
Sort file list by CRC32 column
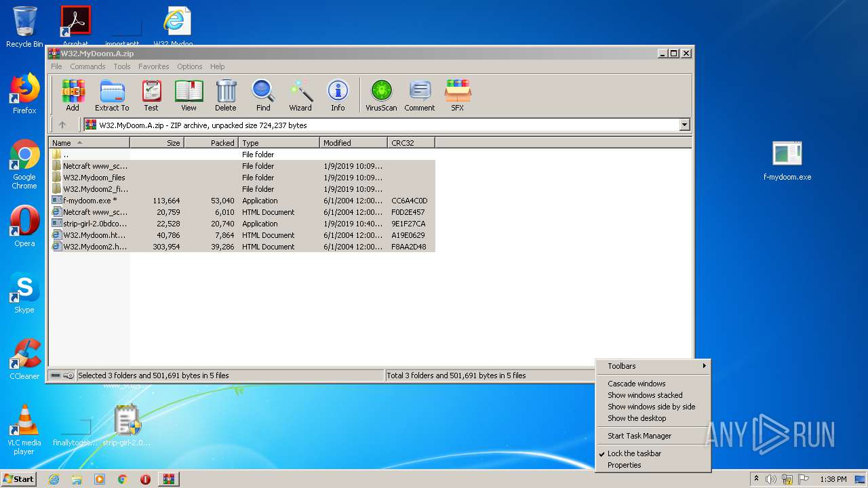tap(411, 143)
